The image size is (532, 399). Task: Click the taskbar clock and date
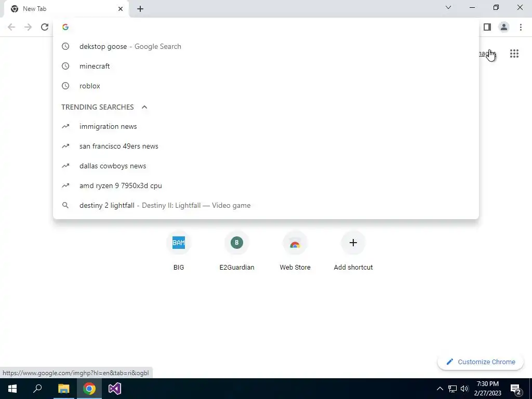point(487,389)
